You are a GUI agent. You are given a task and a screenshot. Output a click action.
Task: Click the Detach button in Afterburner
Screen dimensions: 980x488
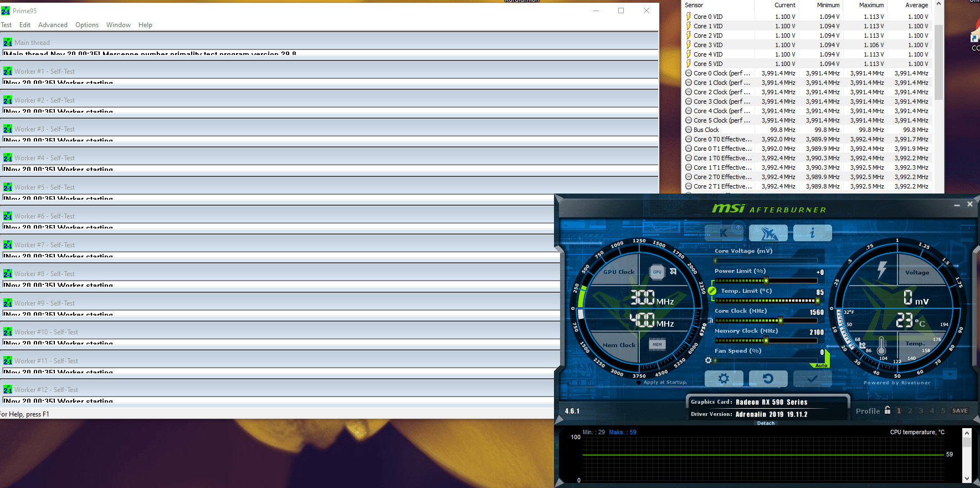click(766, 423)
